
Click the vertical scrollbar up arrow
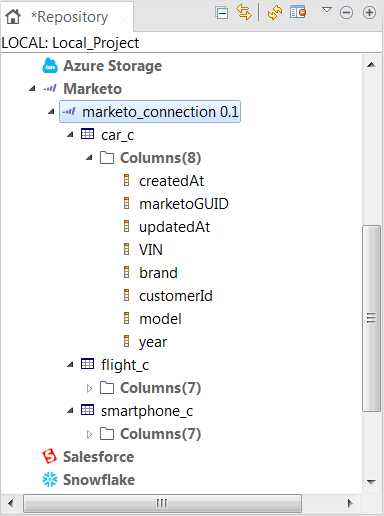(371, 65)
